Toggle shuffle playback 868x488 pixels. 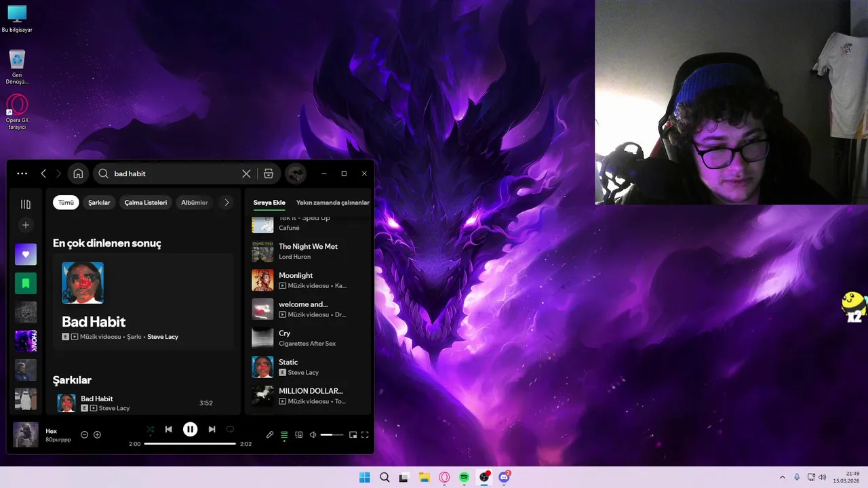(x=151, y=429)
